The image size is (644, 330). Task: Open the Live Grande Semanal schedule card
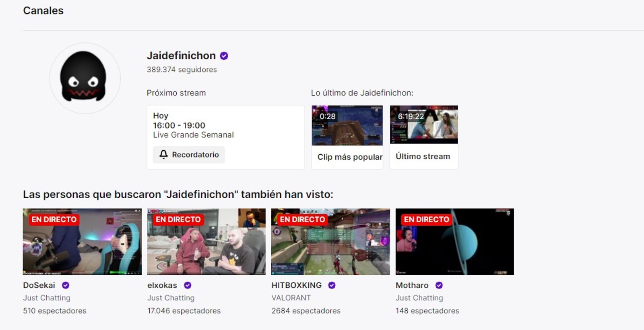[x=226, y=137]
